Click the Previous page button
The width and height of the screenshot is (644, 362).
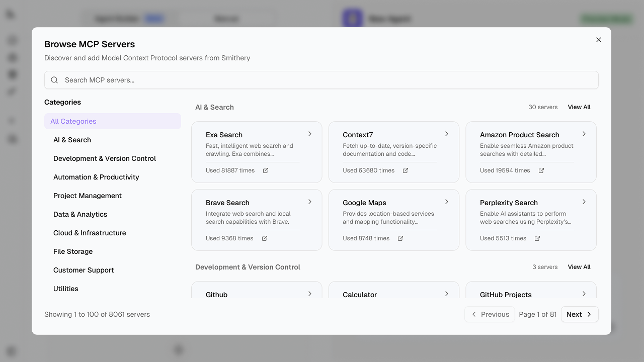490,314
